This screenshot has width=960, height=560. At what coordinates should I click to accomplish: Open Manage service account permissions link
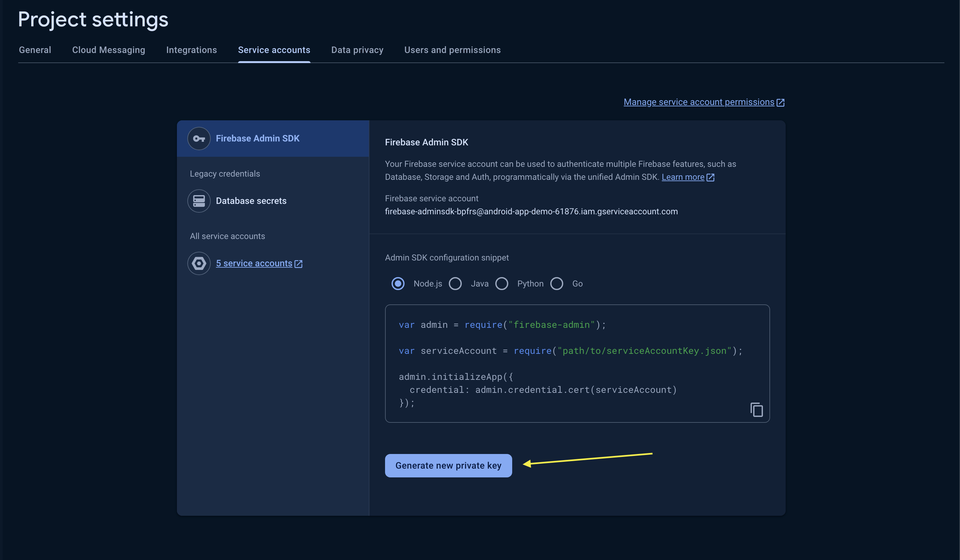point(699,102)
